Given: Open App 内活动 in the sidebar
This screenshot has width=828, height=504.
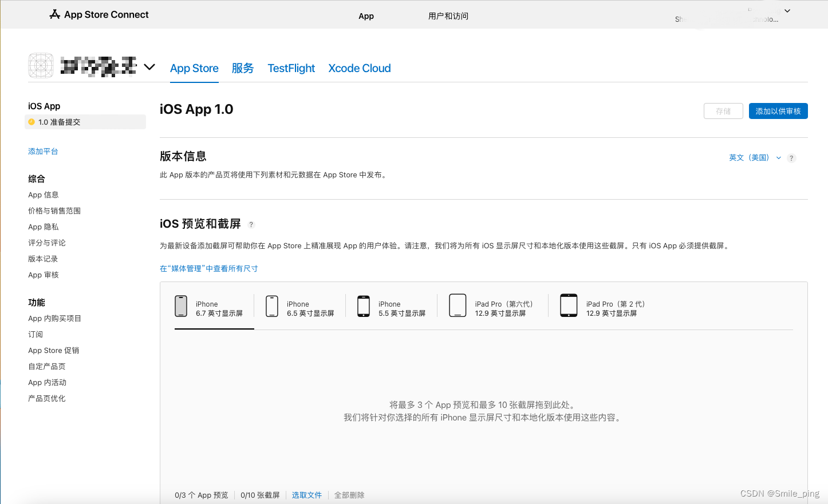Looking at the screenshot, I should coord(48,383).
